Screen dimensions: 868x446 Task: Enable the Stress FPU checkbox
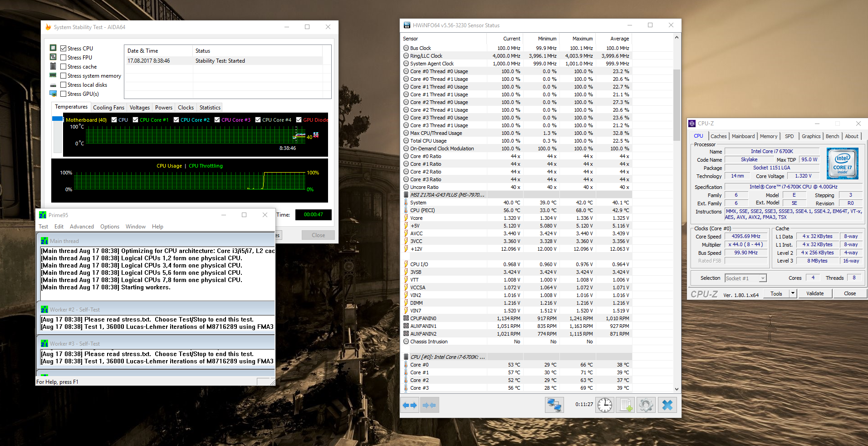(x=64, y=57)
